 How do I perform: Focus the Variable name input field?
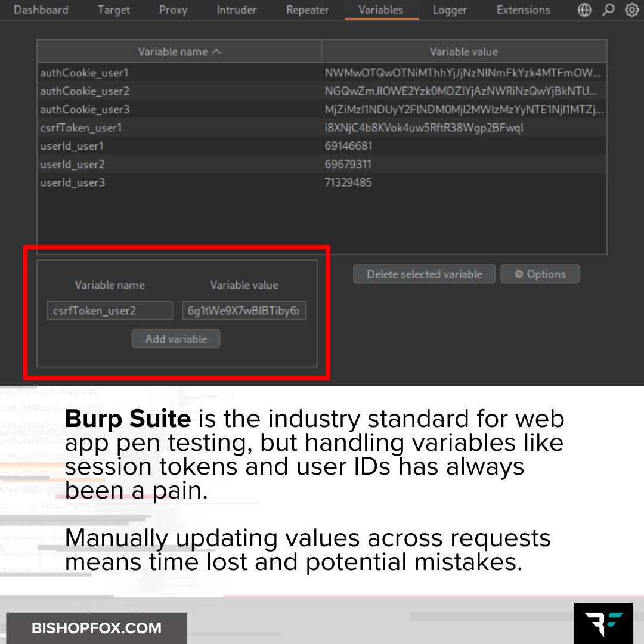point(110,311)
